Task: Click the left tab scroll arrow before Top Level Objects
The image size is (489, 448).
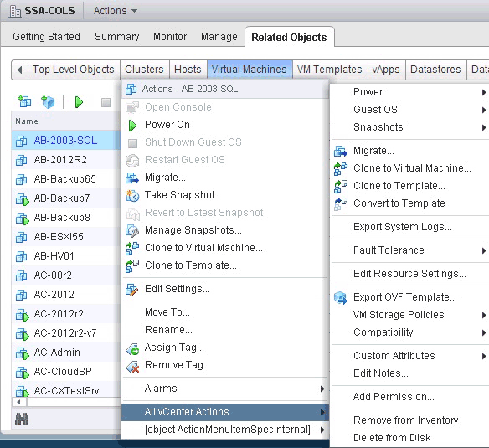Action: [x=20, y=70]
